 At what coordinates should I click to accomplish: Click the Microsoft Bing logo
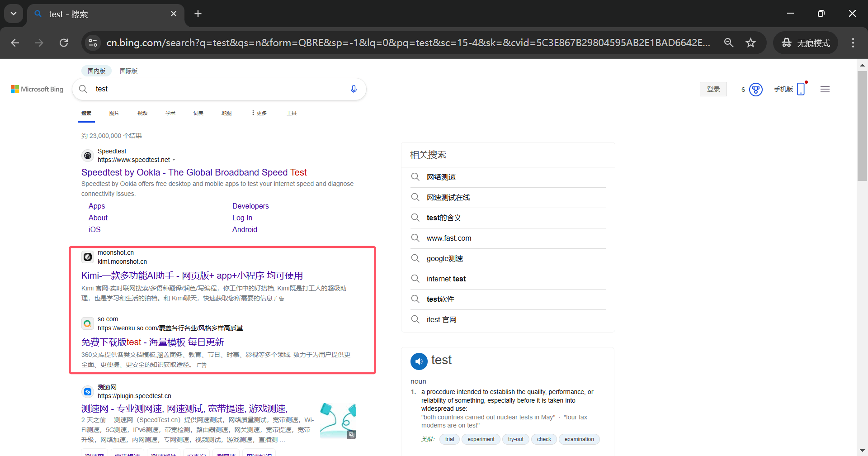(x=37, y=89)
